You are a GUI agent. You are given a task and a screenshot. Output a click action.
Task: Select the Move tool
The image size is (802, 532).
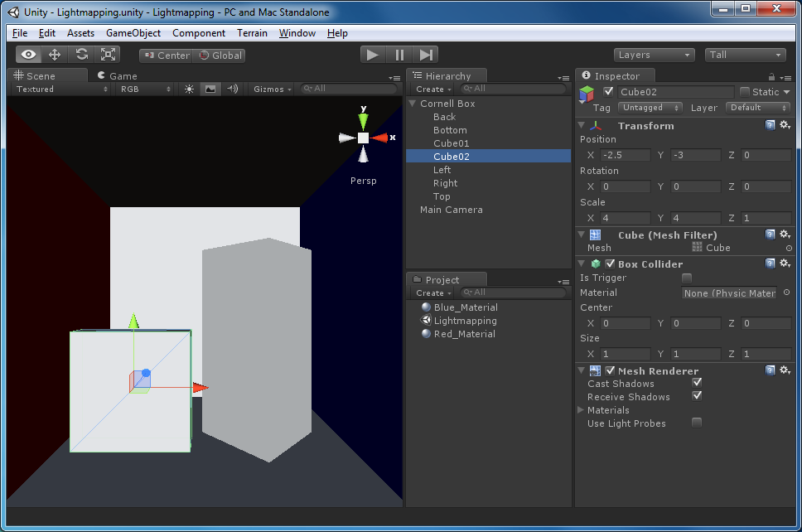55,55
